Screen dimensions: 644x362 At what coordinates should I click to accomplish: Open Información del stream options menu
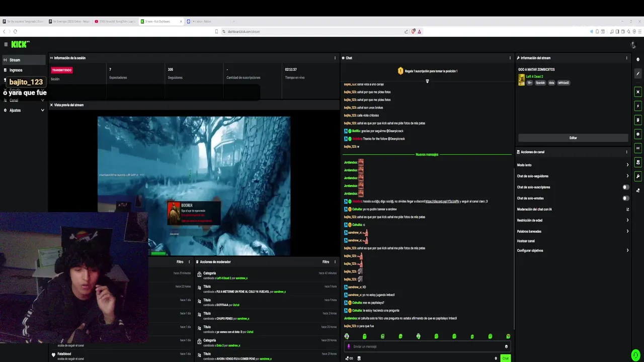click(x=626, y=58)
